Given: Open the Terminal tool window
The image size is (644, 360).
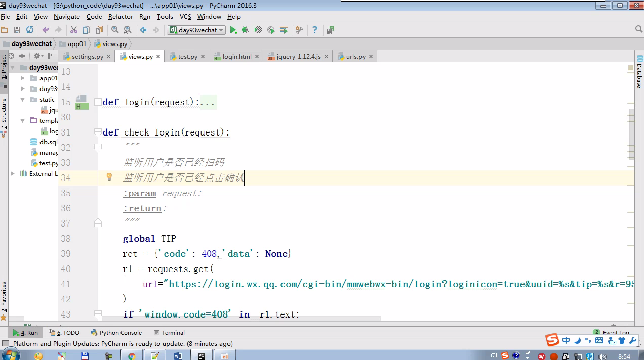Looking at the screenshot, I should [x=169, y=333].
